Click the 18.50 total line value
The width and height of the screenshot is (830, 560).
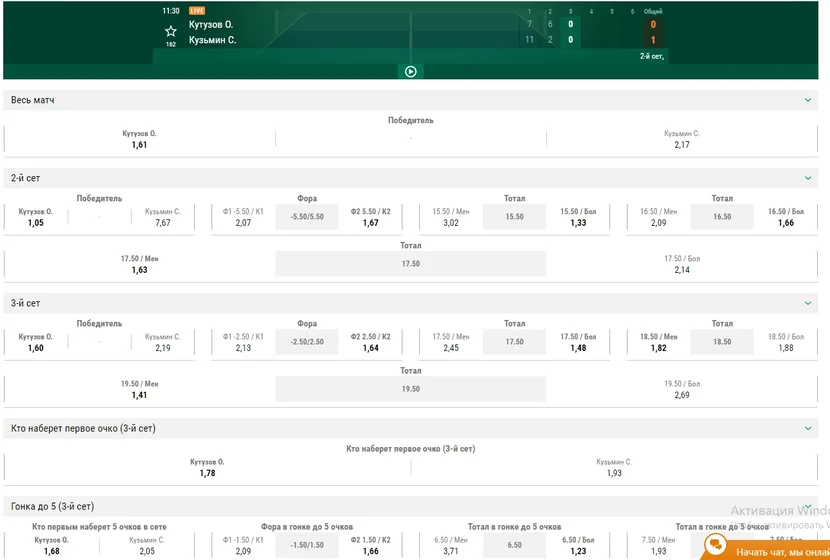tap(722, 342)
